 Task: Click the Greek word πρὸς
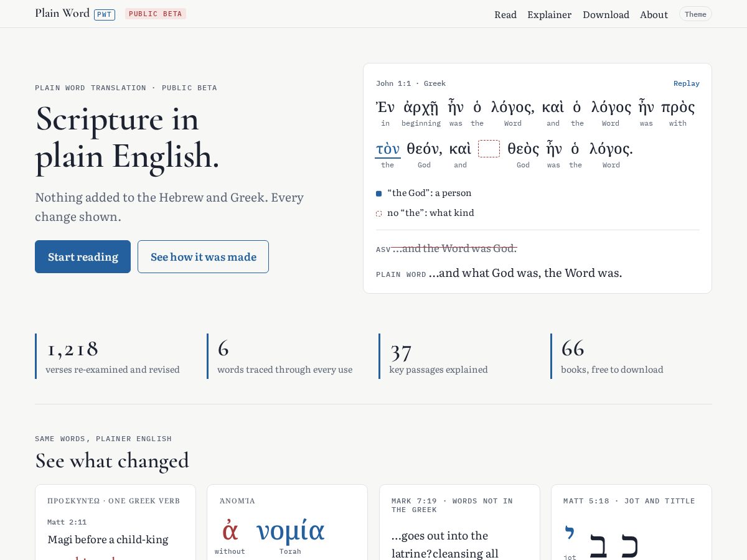pos(678,107)
